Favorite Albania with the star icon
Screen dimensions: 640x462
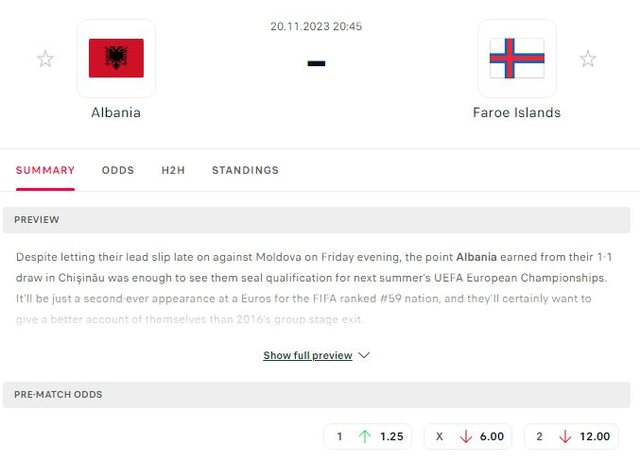[x=45, y=59]
